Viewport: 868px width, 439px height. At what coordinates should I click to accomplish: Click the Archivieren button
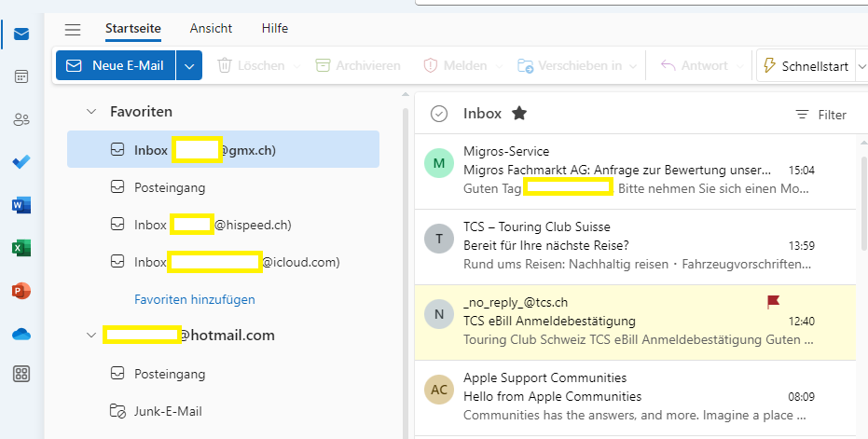pos(358,65)
